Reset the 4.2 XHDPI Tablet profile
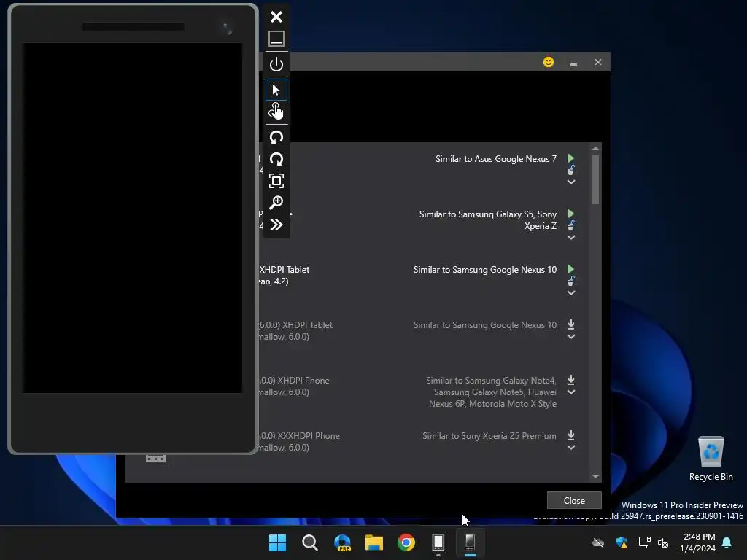Viewport: 747px width, 560px height. pyautogui.click(x=570, y=281)
